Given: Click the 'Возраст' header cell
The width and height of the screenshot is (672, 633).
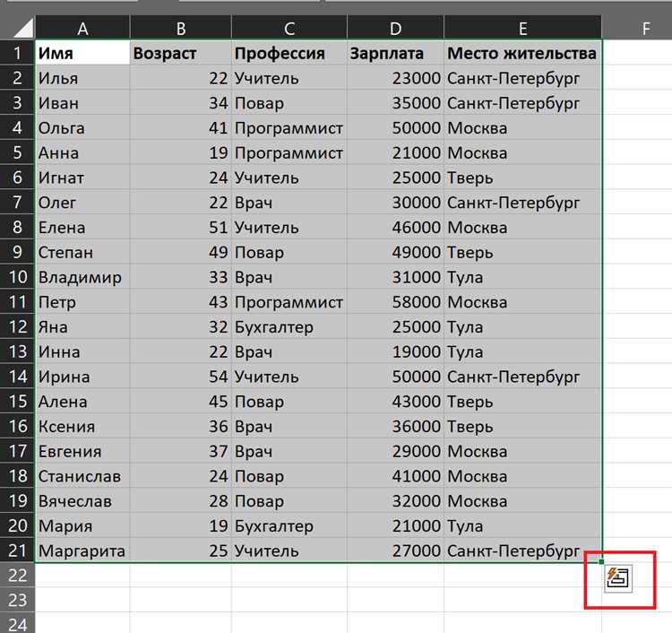Looking at the screenshot, I should 180,53.
